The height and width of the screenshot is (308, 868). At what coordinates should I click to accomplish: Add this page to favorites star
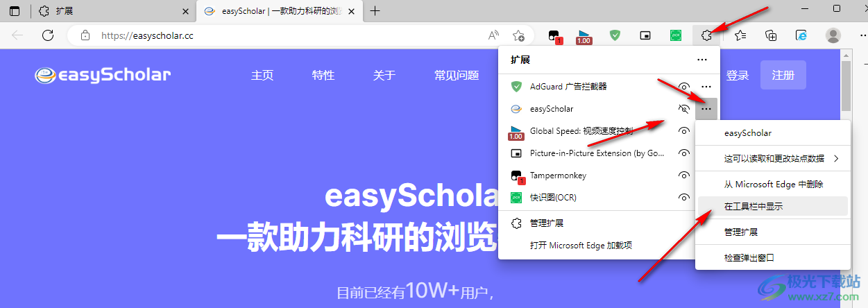coord(518,35)
